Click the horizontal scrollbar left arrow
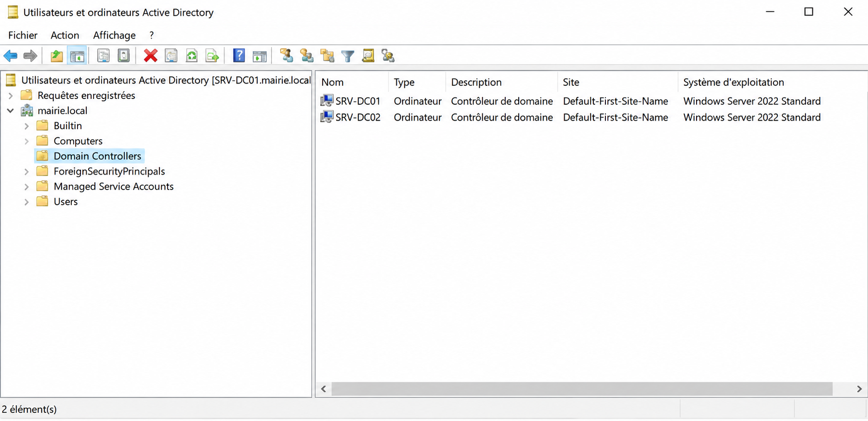Viewport: 868px width, 421px height. 324,389
